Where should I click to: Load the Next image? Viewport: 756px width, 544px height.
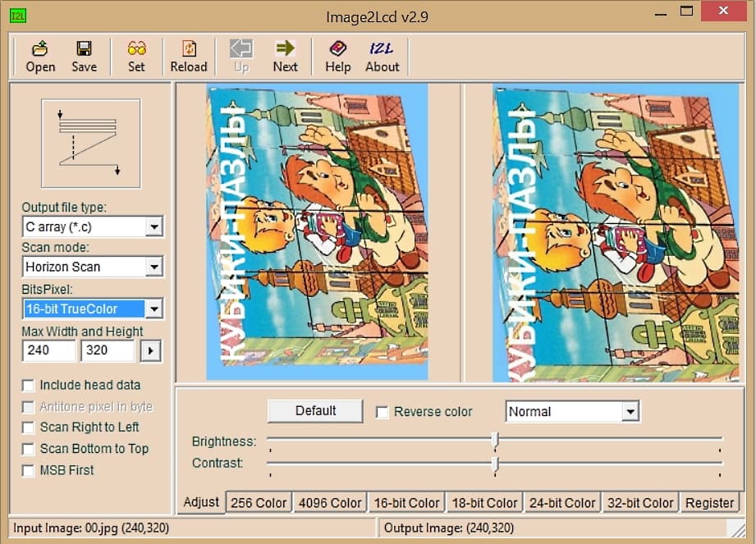[x=285, y=57]
